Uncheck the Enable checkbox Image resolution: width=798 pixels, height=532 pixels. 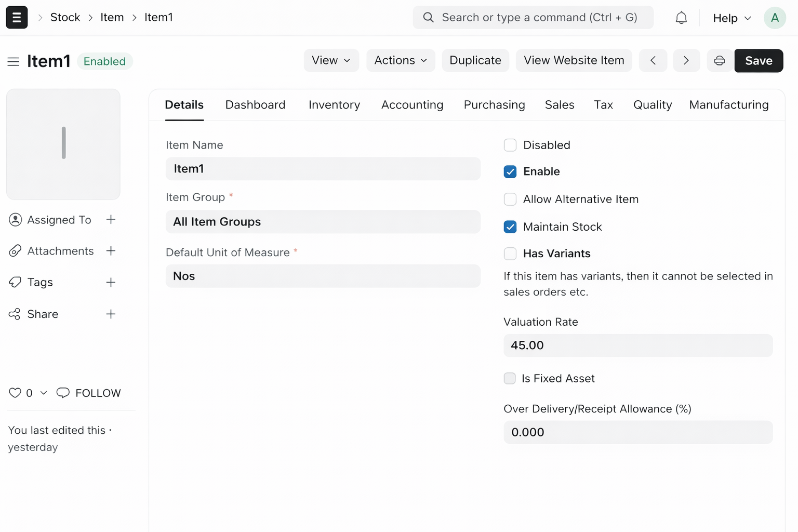(x=510, y=171)
